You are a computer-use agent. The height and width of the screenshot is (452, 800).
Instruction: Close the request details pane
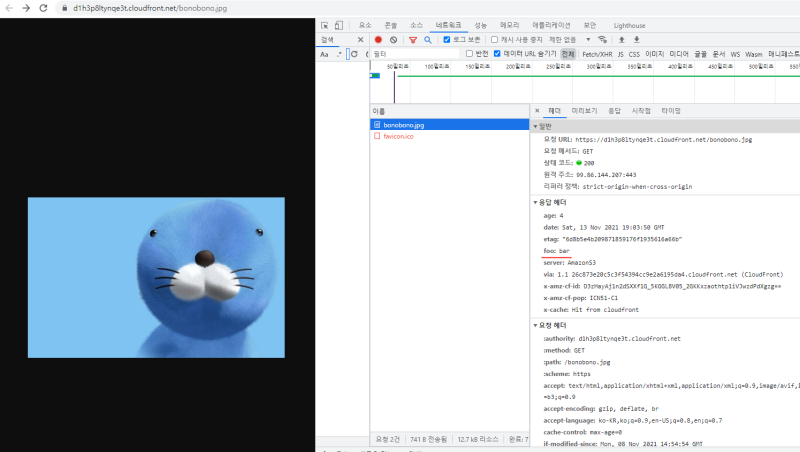click(x=537, y=111)
